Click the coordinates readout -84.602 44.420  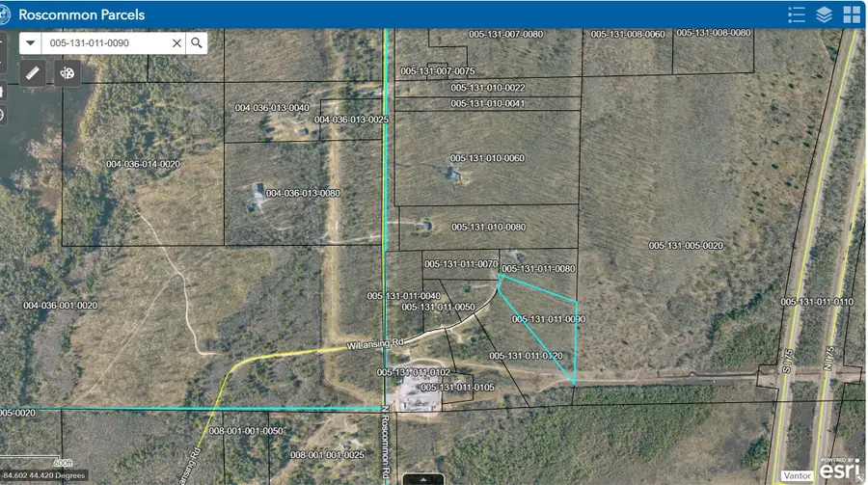[43, 475]
